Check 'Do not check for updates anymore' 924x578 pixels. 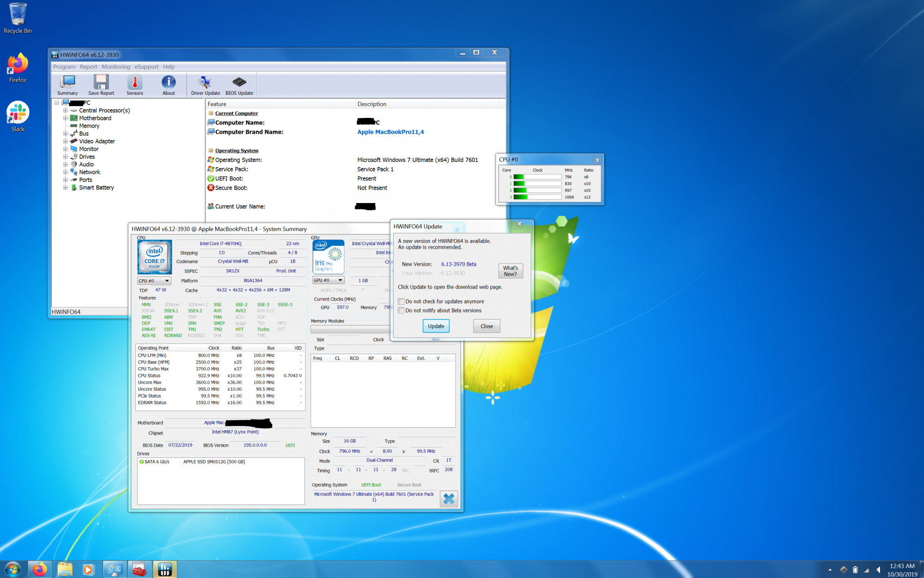[x=401, y=301]
